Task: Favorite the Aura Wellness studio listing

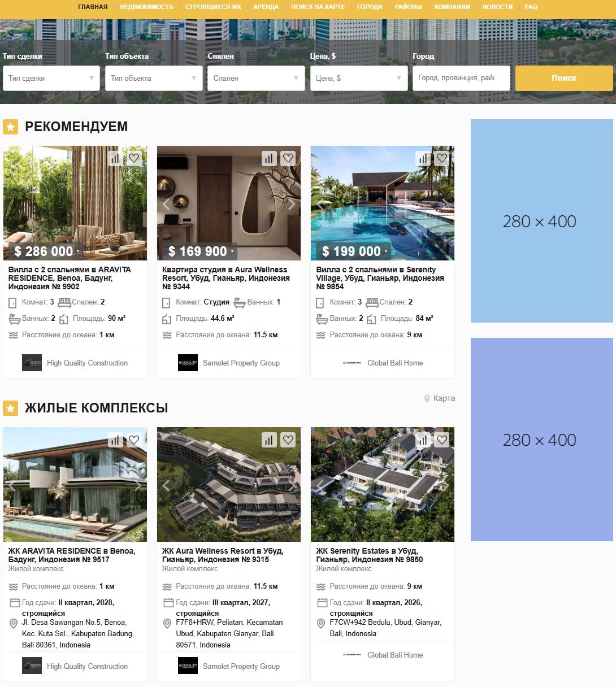Action: tap(288, 158)
